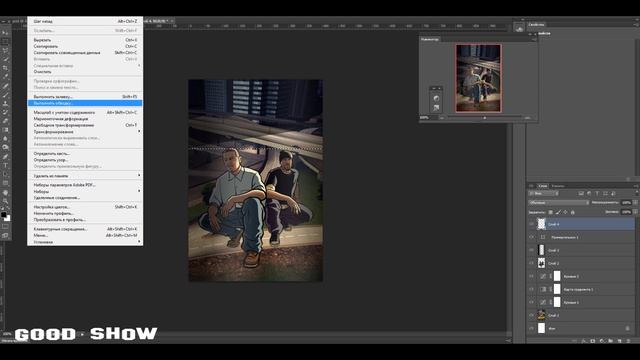Hide the Слой 4 layer
640x360 pixels.
pos(531,224)
